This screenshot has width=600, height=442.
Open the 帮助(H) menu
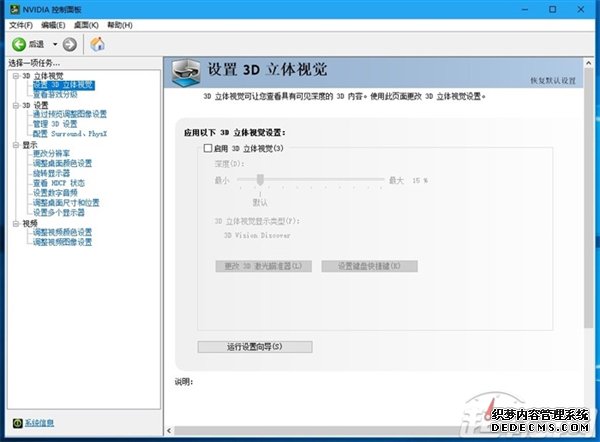pos(120,25)
